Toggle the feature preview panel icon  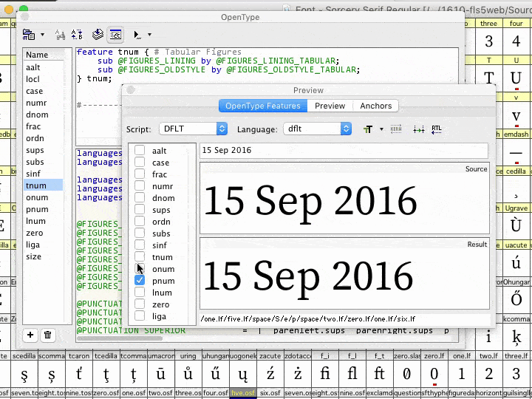[115, 35]
